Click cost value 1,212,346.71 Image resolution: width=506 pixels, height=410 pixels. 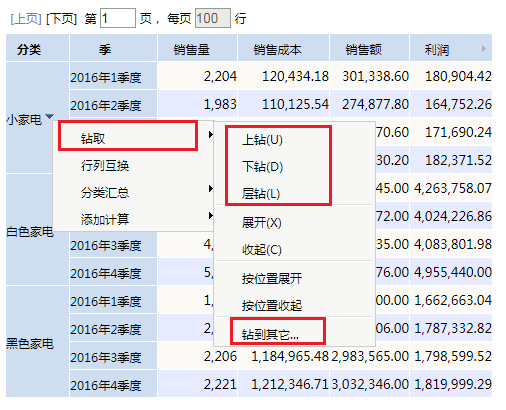point(290,384)
